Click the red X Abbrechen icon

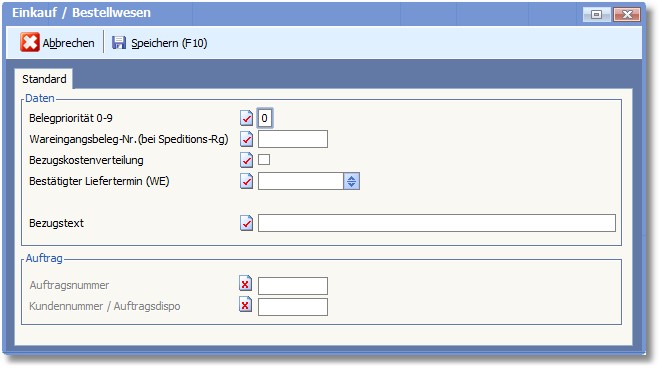point(30,42)
